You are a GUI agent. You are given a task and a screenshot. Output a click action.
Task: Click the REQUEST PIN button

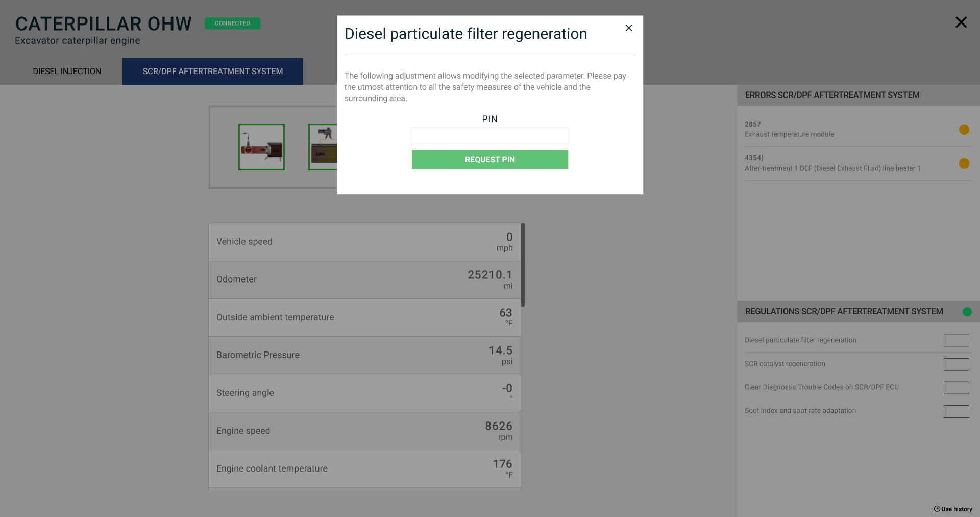(489, 159)
